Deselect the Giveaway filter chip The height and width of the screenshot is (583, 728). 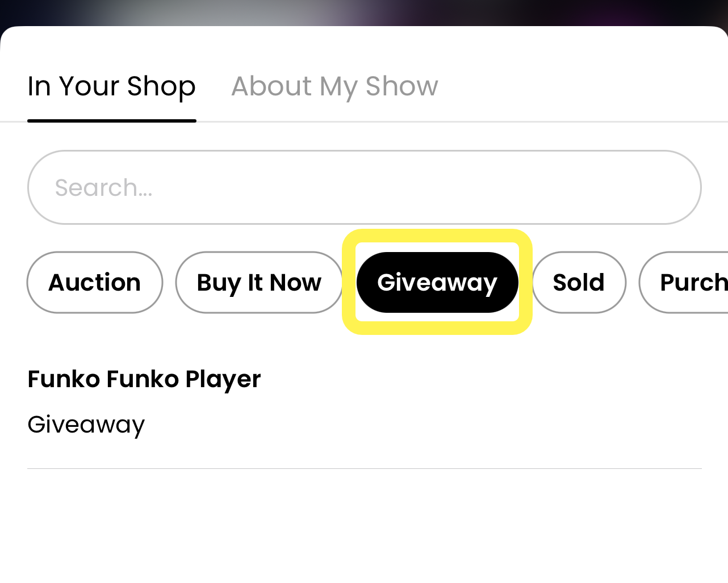pos(437,282)
